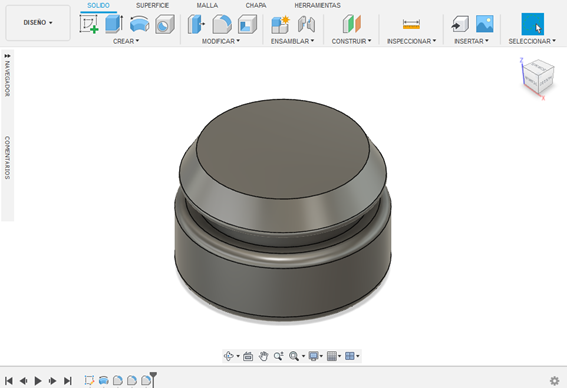The height and width of the screenshot is (388, 567).
Task: Select the Extrude tool in CREAR
Action: pos(114,24)
